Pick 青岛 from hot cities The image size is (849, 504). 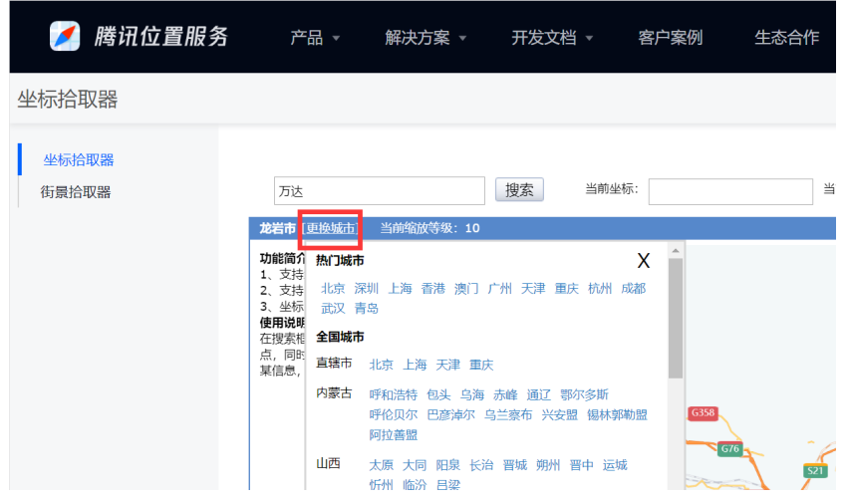(367, 309)
